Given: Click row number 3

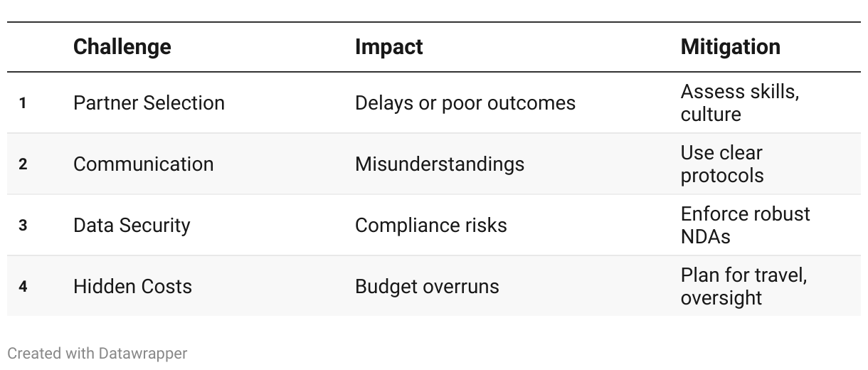Looking at the screenshot, I should [23, 226].
